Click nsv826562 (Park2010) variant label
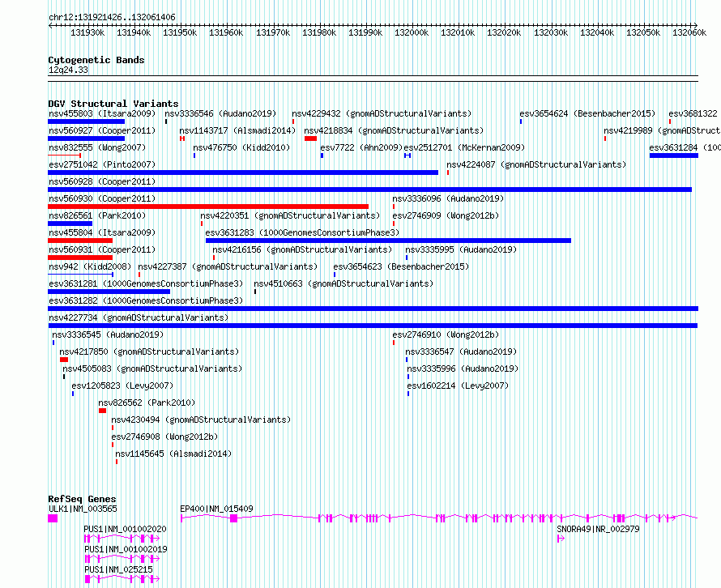 click(147, 403)
